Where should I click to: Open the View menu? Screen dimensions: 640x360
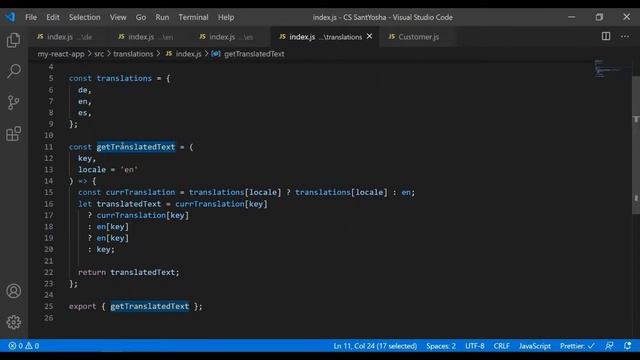[118, 17]
